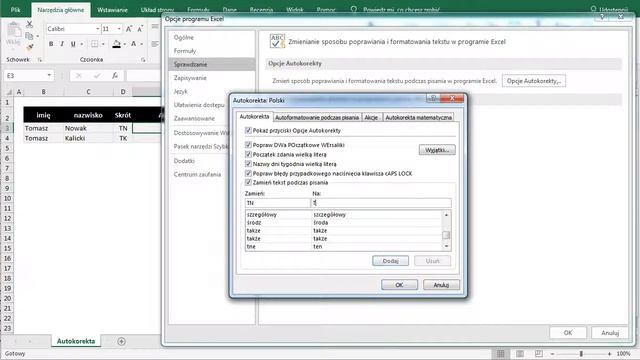Switch to Akcje tab
This screenshot has width=640, height=360.
click(371, 118)
